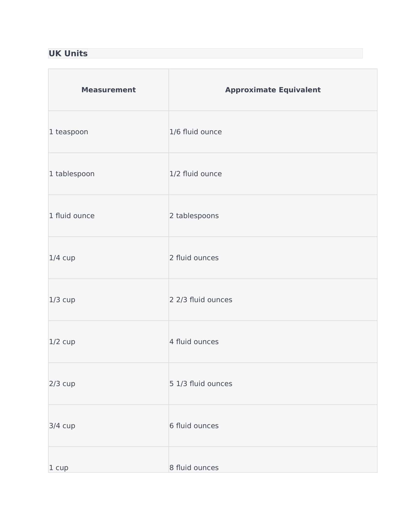Select the "2/3 cup" cell
411x532 pixels.
[x=62, y=384]
